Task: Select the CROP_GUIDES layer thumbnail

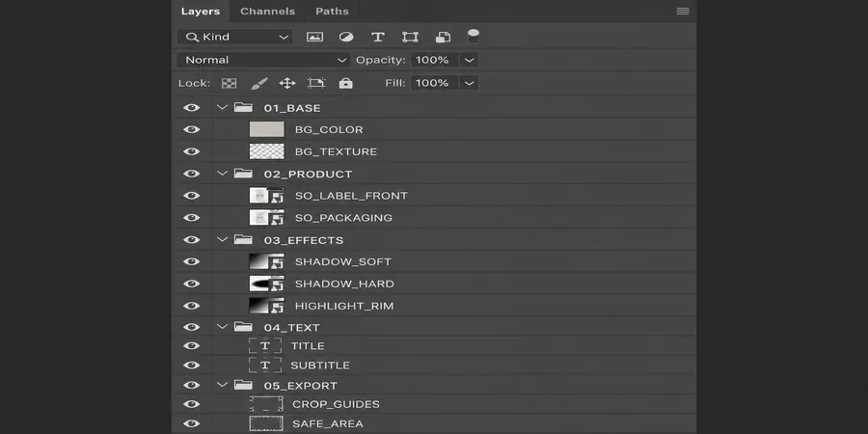Action: pyautogui.click(x=266, y=404)
